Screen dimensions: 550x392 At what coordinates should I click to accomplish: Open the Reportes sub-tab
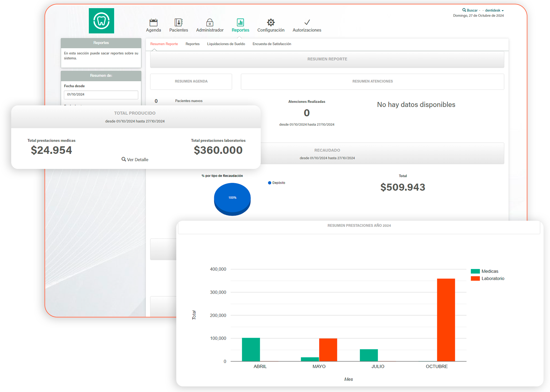pos(192,44)
